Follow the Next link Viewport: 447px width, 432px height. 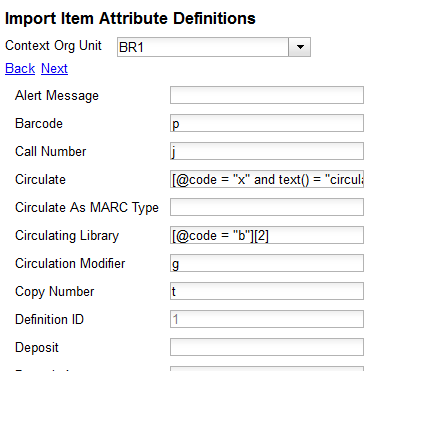(54, 69)
